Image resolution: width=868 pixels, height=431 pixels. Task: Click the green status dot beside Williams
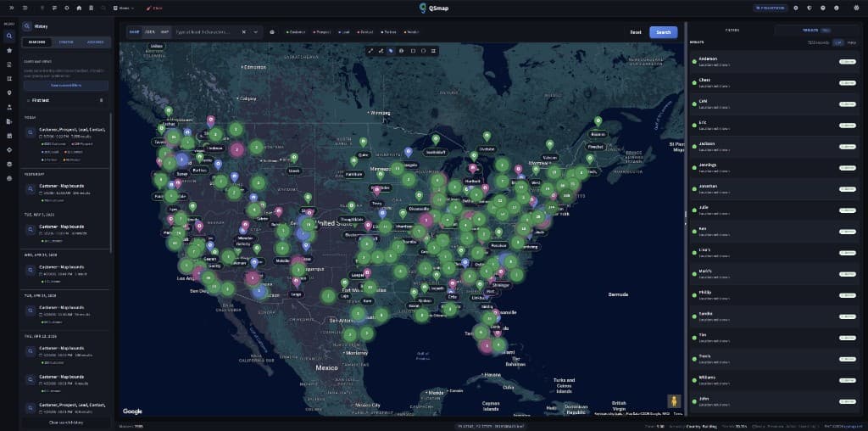(694, 380)
